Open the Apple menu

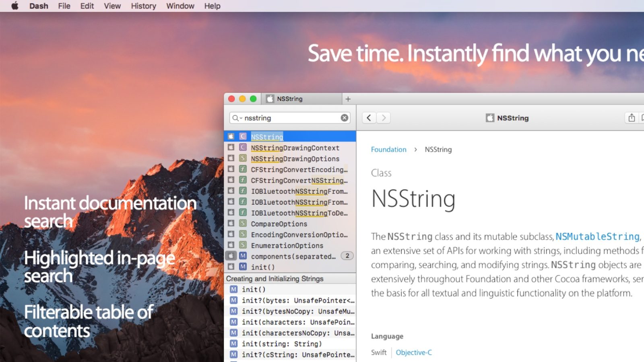15,6
